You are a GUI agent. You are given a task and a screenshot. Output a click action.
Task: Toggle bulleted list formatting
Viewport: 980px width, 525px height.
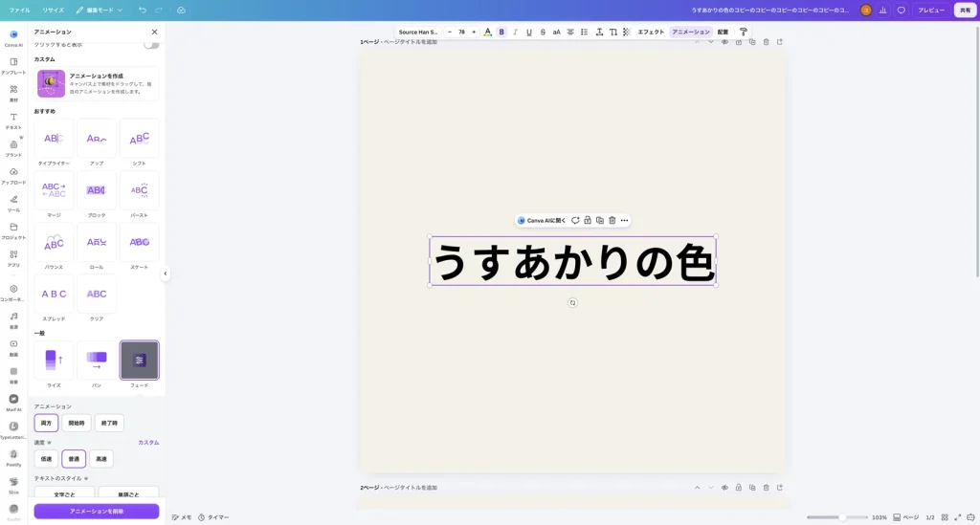pos(584,32)
